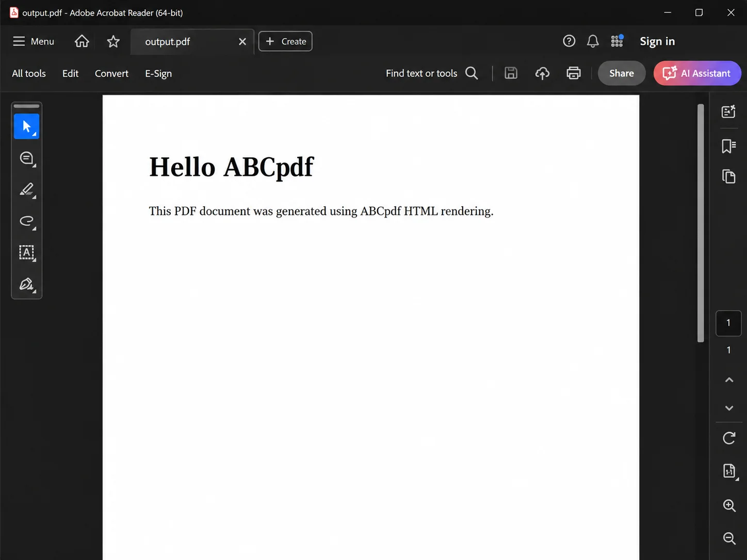The height and width of the screenshot is (560, 747).
Task: Open the Edit tab
Action: pyautogui.click(x=70, y=73)
